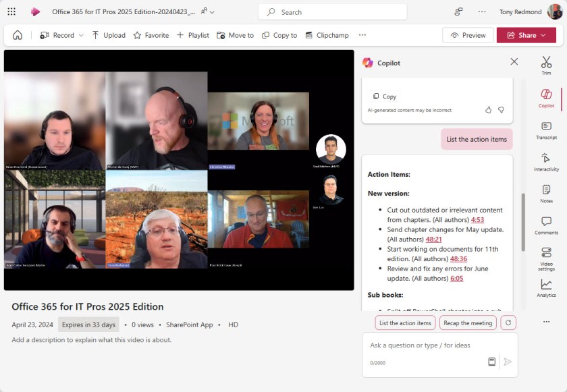The height and width of the screenshot is (392, 567).
Task: Go to Stream home icon
Action: (18, 35)
